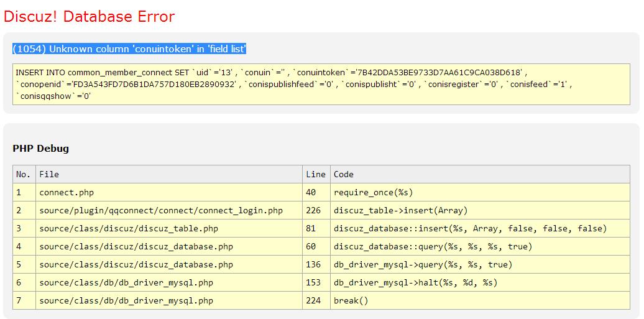This screenshot has height=319, width=644.
Task: Select the 'File' column header
Action: [x=49, y=174]
